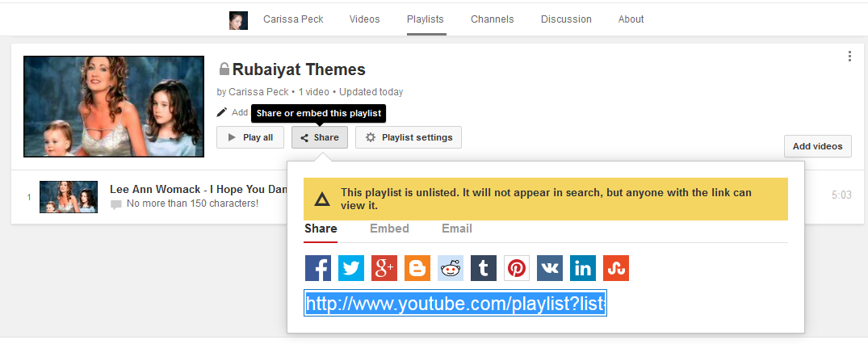Share playlist on Tumblr
Viewport: 868px width, 344px height.
point(484,268)
